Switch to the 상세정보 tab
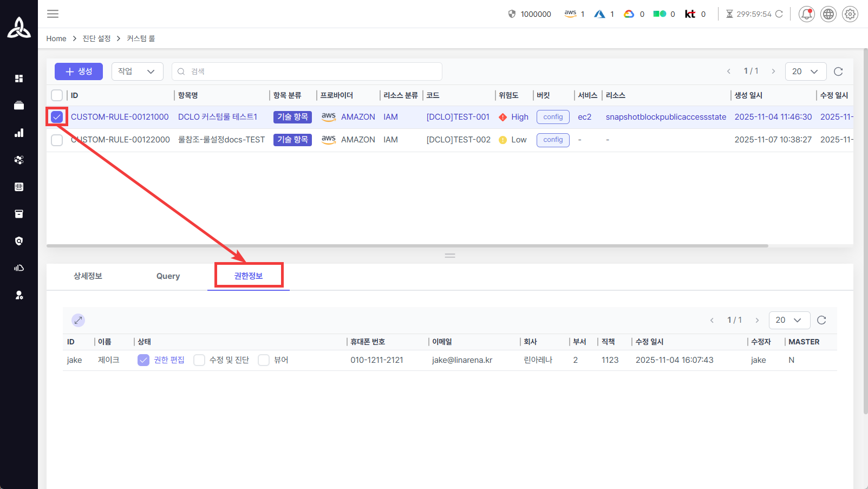 pyautogui.click(x=88, y=276)
